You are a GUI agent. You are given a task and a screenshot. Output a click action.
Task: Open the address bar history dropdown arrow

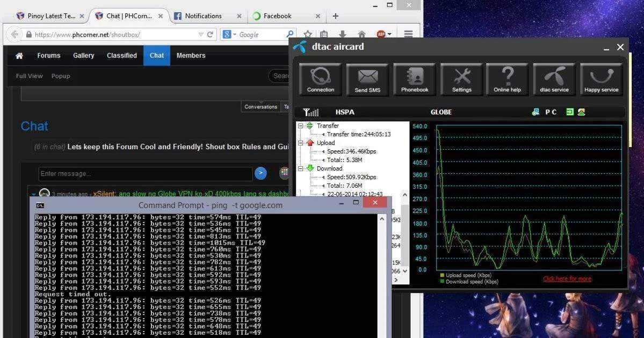(201, 34)
